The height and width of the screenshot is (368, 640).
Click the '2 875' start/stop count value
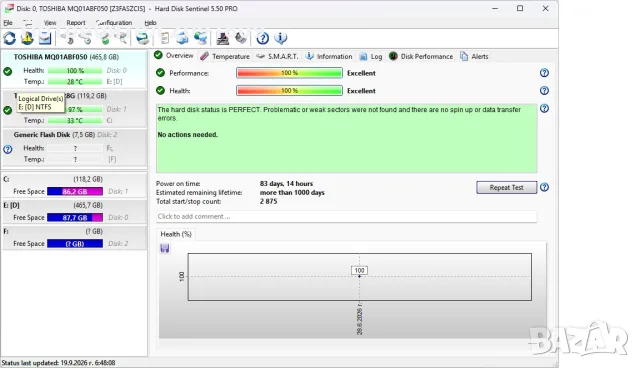click(x=269, y=202)
